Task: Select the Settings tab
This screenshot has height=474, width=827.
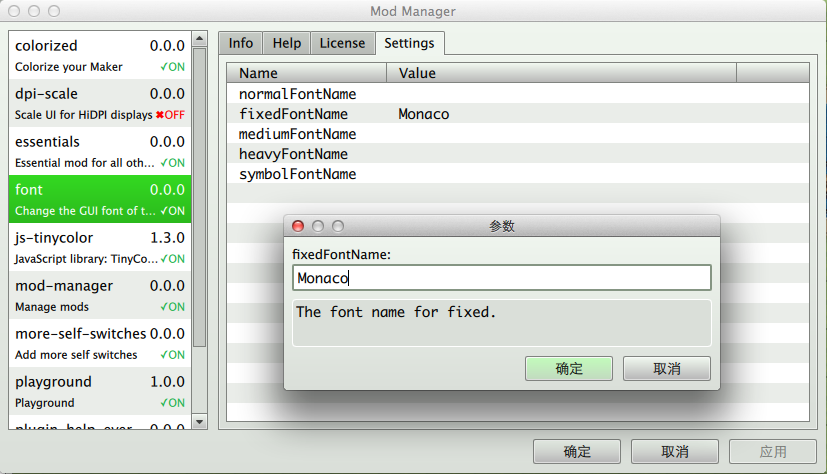Action: coord(409,43)
